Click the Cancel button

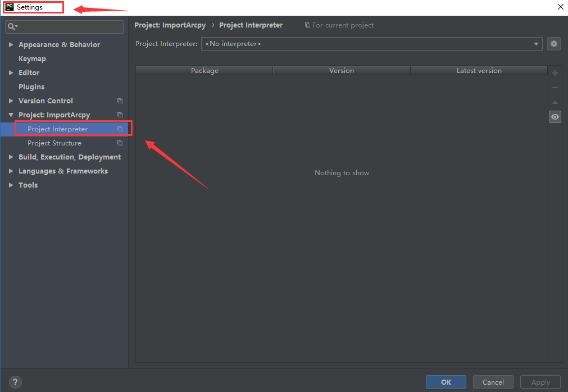[x=493, y=382]
